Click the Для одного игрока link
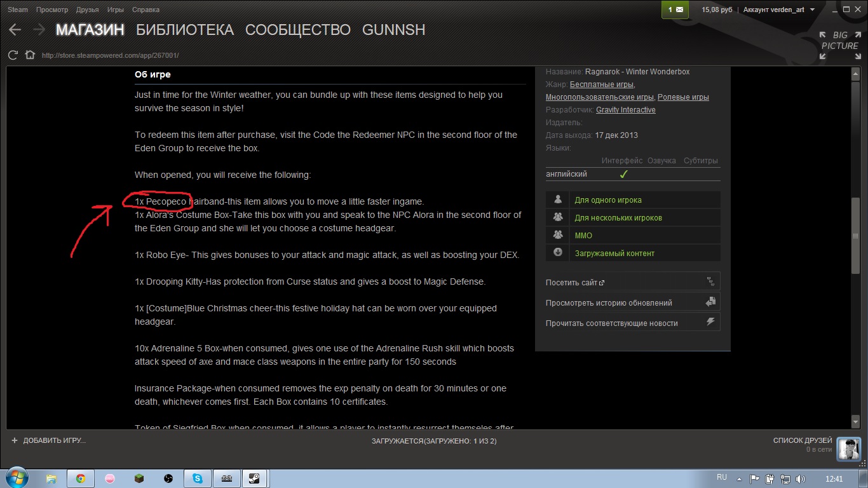 point(608,200)
